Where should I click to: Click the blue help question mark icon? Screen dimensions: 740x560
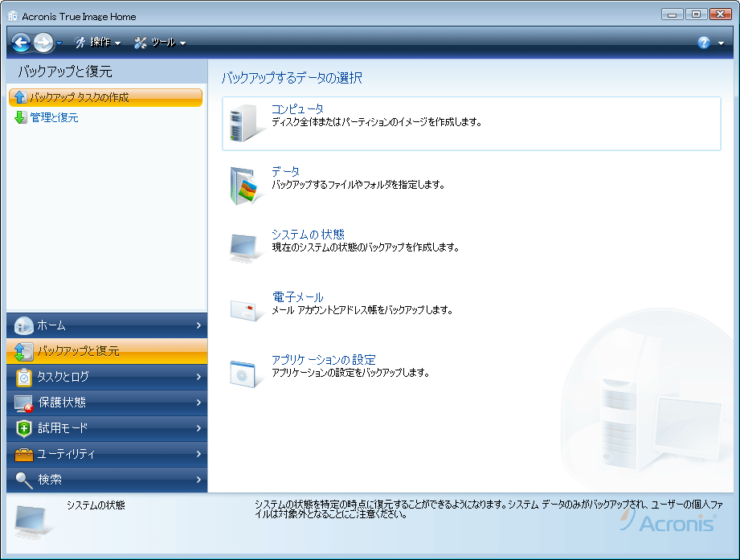point(704,43)
